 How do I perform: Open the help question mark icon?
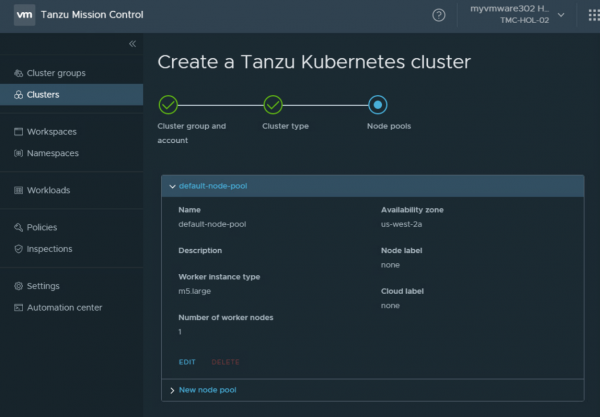click(438, 15)
